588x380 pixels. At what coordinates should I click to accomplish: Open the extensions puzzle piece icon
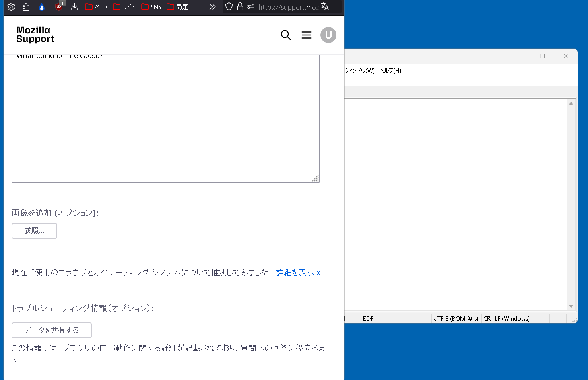(x=26, y=7)
